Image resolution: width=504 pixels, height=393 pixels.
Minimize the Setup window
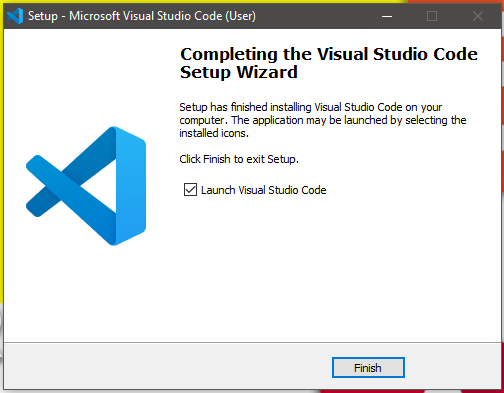pyautogui.click(x=387, y=16)
